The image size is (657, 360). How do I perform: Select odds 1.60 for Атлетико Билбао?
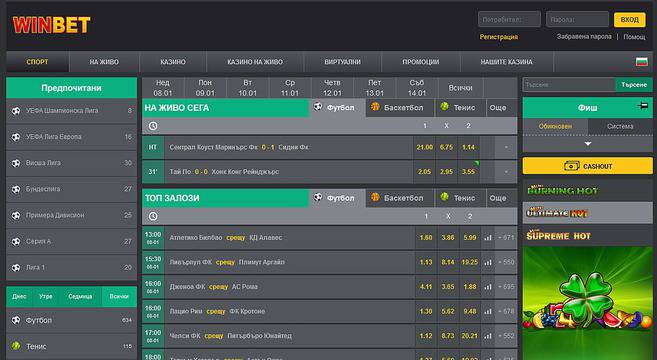(426, 238)
